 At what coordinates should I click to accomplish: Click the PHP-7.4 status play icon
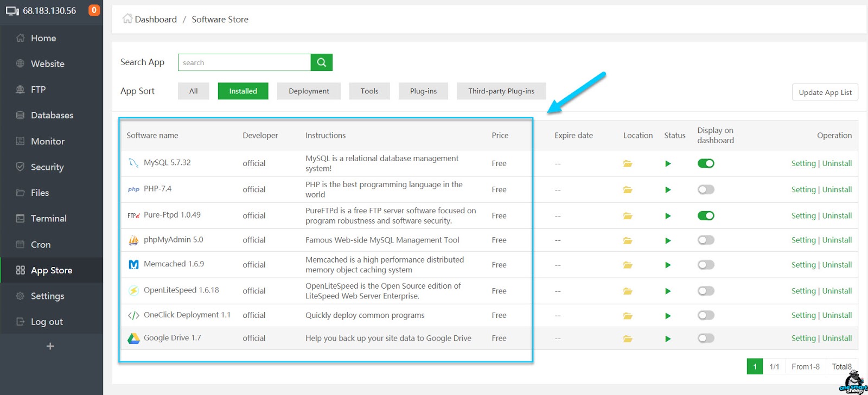click(x=668, y=189)
